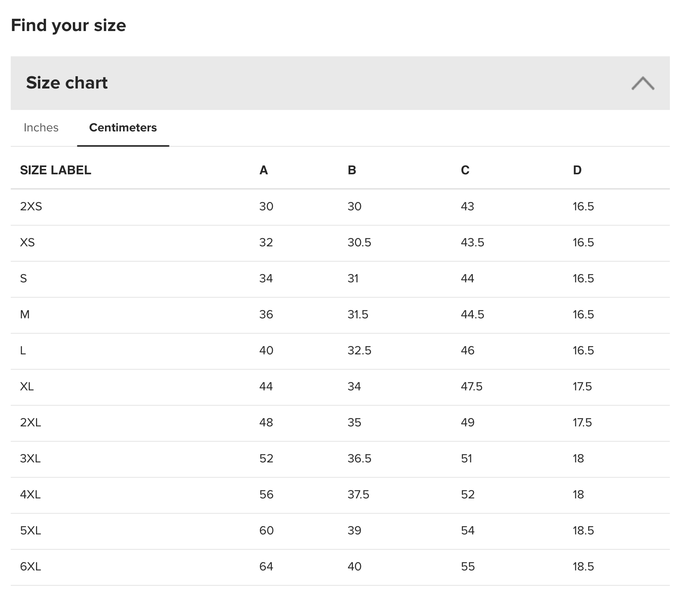The image size is (676, 616).
Task: Click the SIZE LABEL column header
Action: pos(56,170)
